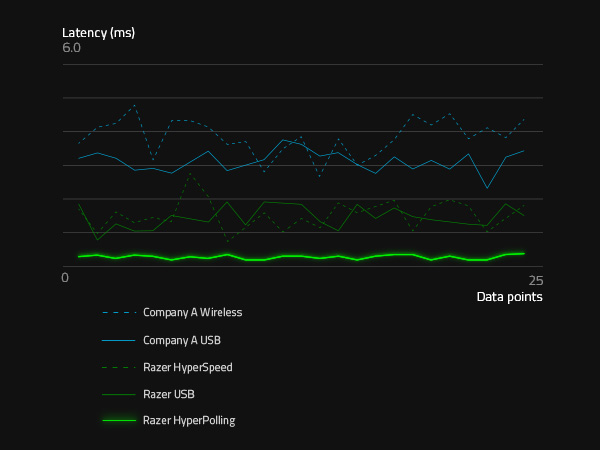The height and width of the screenshot is (450, 600).
Task: Click the bright green Razer HyperPolling swatch
Action: coord(118,421)
